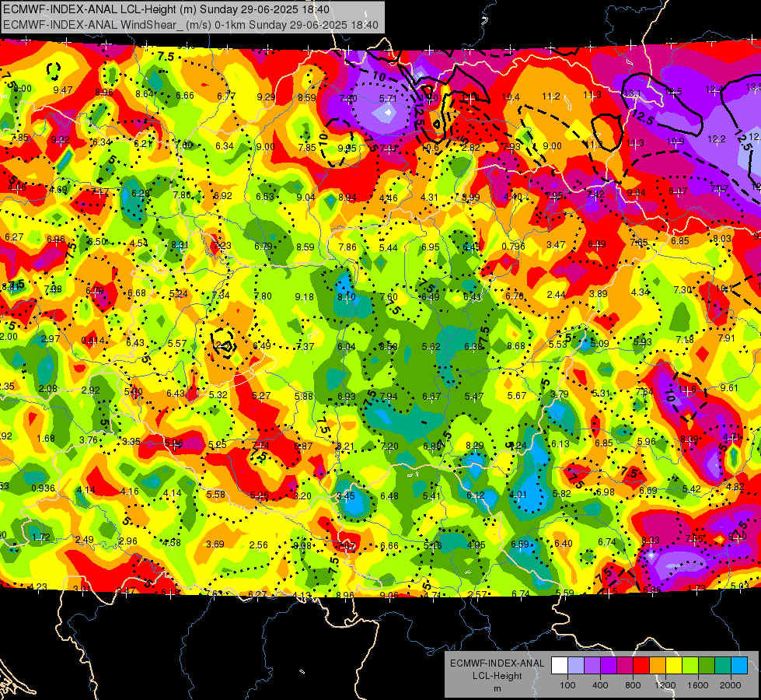Click the unit label m in legend
Image resolution: width=761 pixels, height=700 pixels.
point(497,688)
